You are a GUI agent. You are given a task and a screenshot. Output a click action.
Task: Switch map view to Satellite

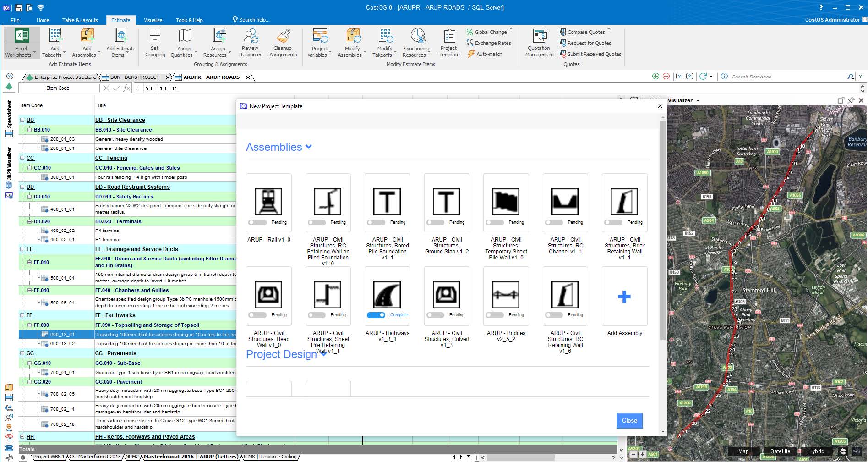click(780, 451)
